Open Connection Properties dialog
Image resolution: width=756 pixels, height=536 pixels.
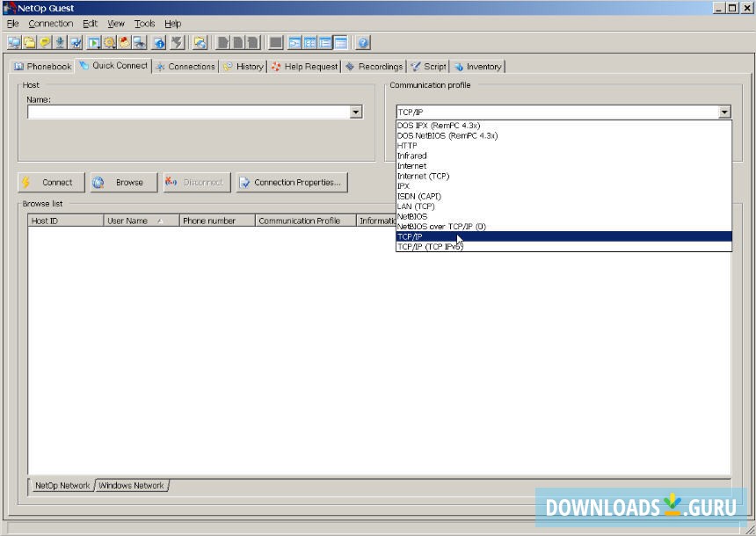click(292, 182)
